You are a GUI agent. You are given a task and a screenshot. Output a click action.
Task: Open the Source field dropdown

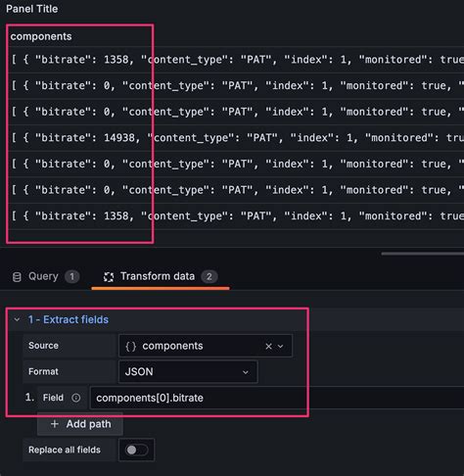coord(280,346)
